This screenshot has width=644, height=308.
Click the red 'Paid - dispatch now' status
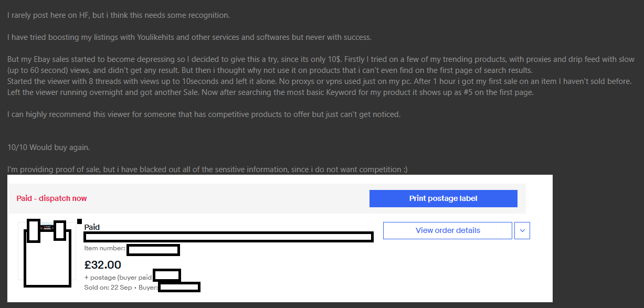[51, 198]
